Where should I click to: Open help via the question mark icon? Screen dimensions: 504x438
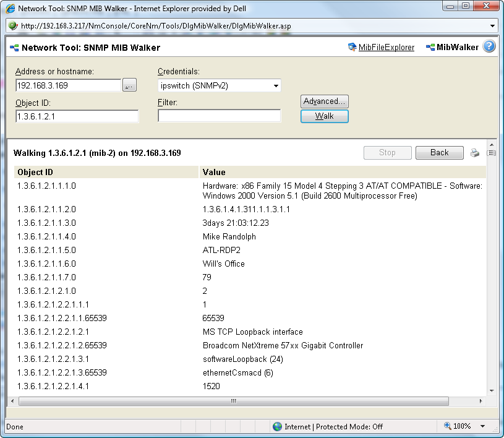point(489,46)
